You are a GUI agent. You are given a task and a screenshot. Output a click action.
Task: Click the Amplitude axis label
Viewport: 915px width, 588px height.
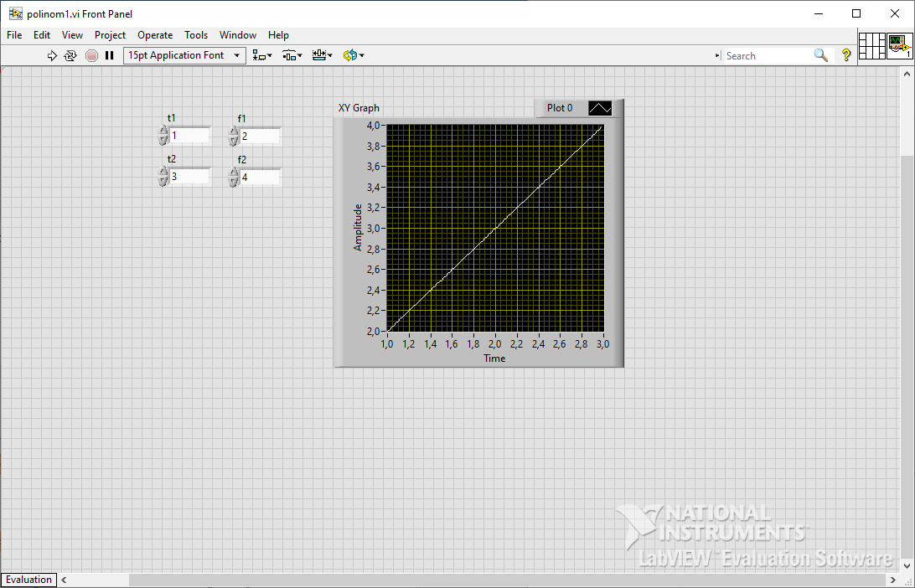(x=358, y=228)
